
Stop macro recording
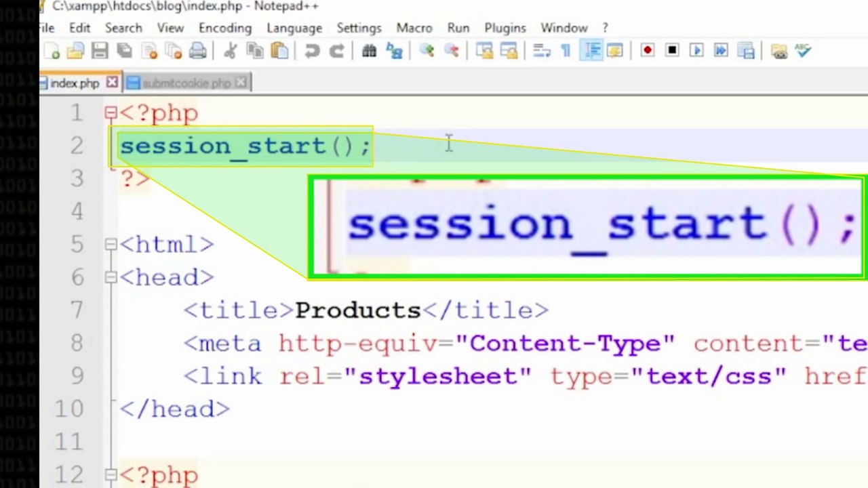tap(672, 51)
